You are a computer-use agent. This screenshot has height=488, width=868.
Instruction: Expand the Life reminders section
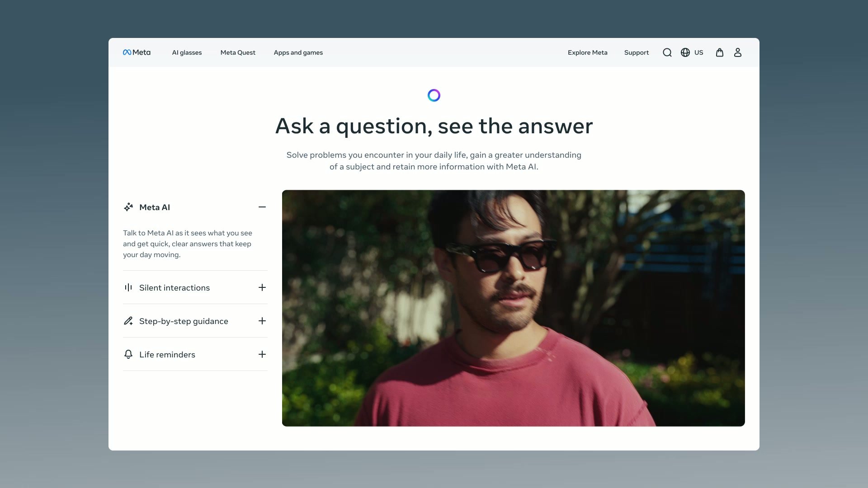[262, 354]
